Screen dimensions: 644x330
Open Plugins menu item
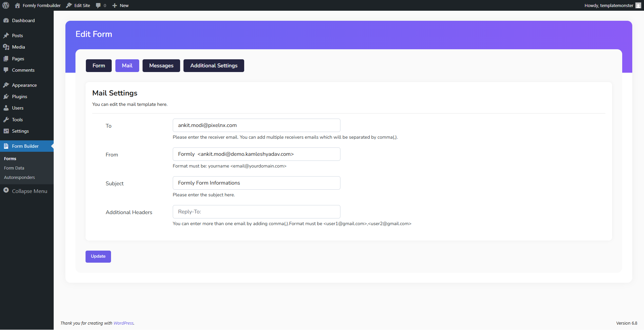point(27,96)
